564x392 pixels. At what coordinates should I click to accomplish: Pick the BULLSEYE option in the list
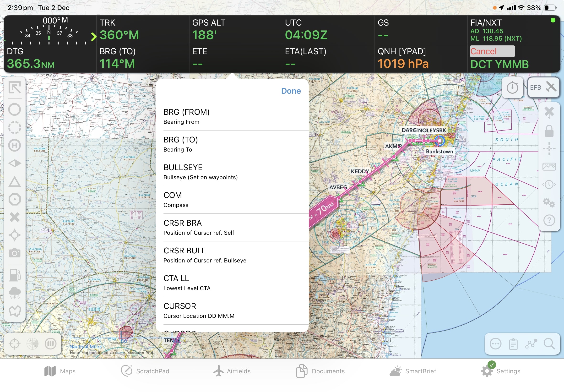(232, 172)
